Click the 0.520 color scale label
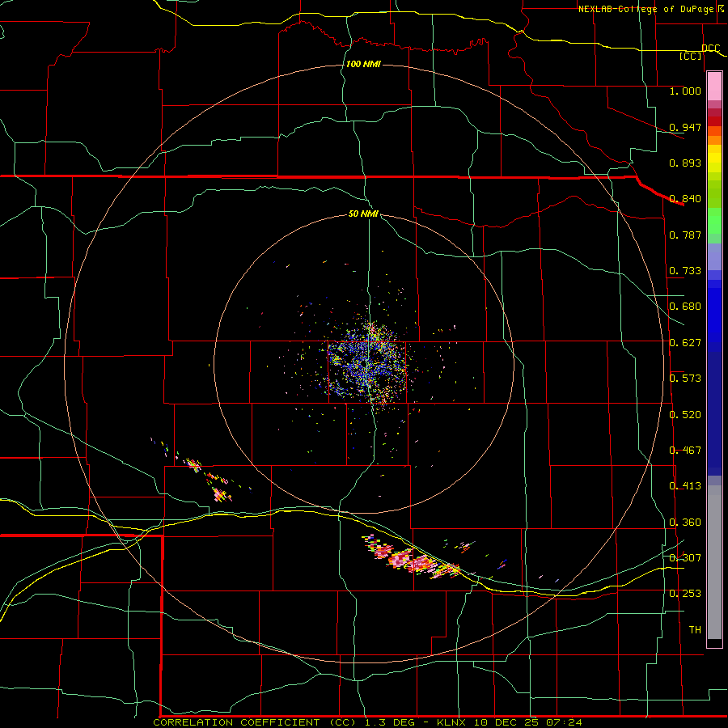The width and height of the screenshot is (728, 728). (685, 414)
